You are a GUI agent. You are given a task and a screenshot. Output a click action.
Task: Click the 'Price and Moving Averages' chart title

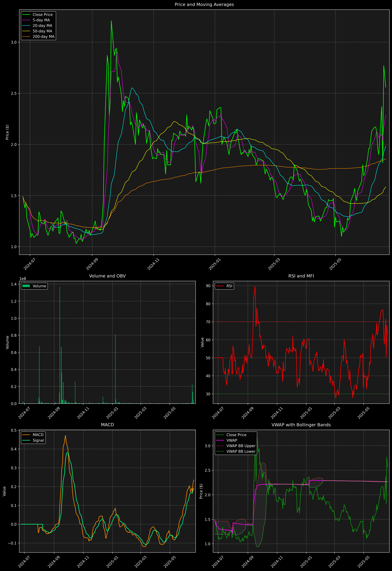pos(204,4)
